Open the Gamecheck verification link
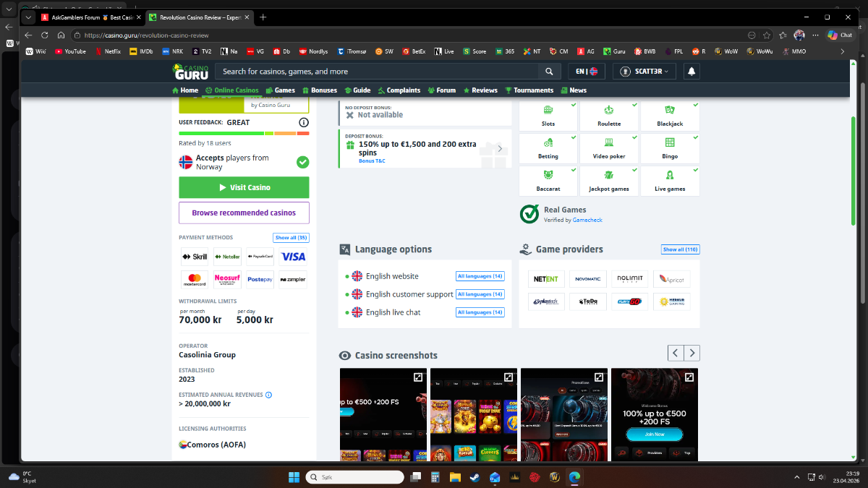Screen dimensions: 868x488 click(x=587, y=220)
